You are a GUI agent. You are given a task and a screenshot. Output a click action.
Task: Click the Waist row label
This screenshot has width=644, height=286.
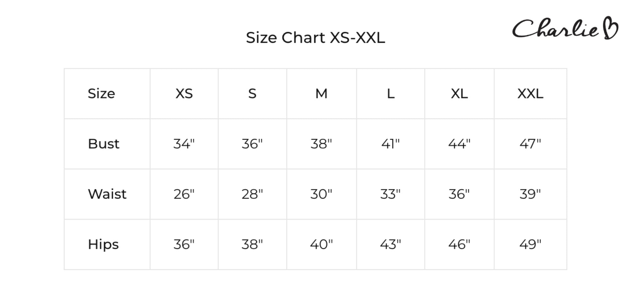pyautogui.click(x=107, y=194)
